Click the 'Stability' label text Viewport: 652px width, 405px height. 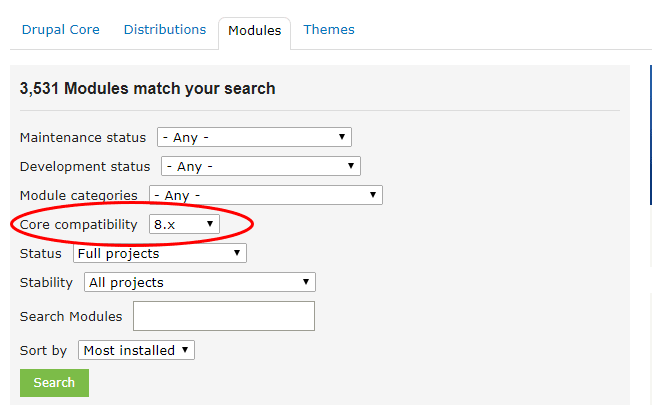point(47,283)
